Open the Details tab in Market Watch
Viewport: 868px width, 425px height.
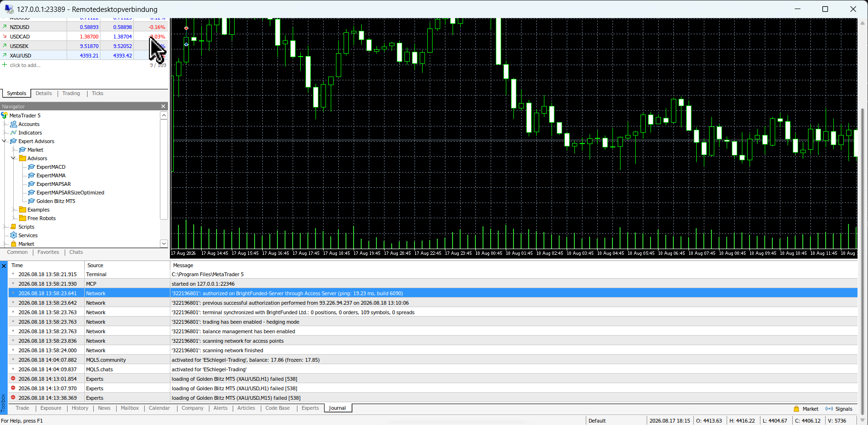[x=44, y=93]
